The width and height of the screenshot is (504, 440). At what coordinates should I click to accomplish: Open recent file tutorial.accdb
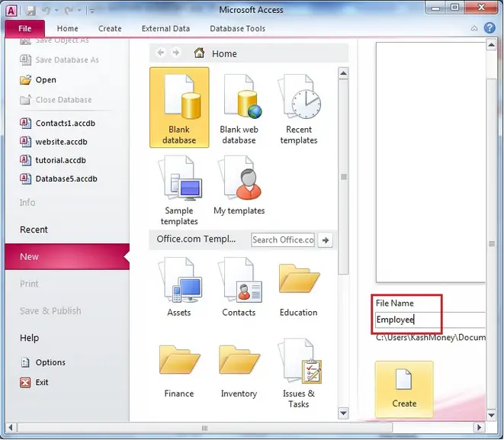[53, 160]
